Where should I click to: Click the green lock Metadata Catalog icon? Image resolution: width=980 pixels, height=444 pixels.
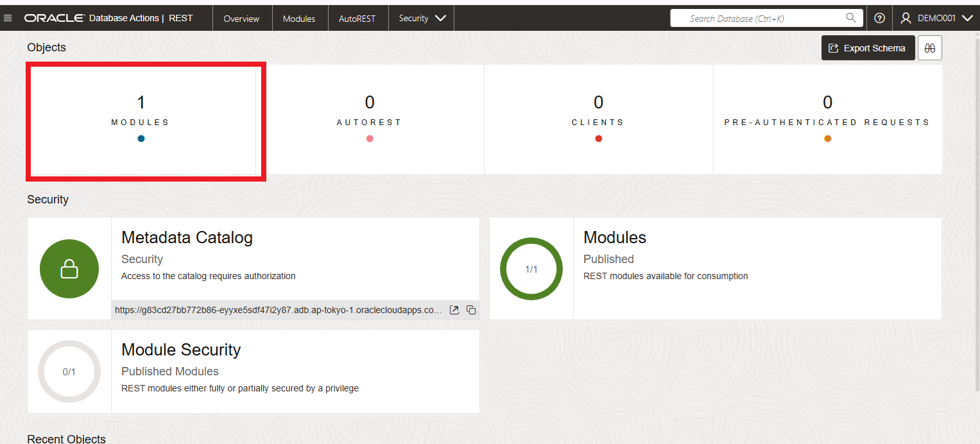69,269
